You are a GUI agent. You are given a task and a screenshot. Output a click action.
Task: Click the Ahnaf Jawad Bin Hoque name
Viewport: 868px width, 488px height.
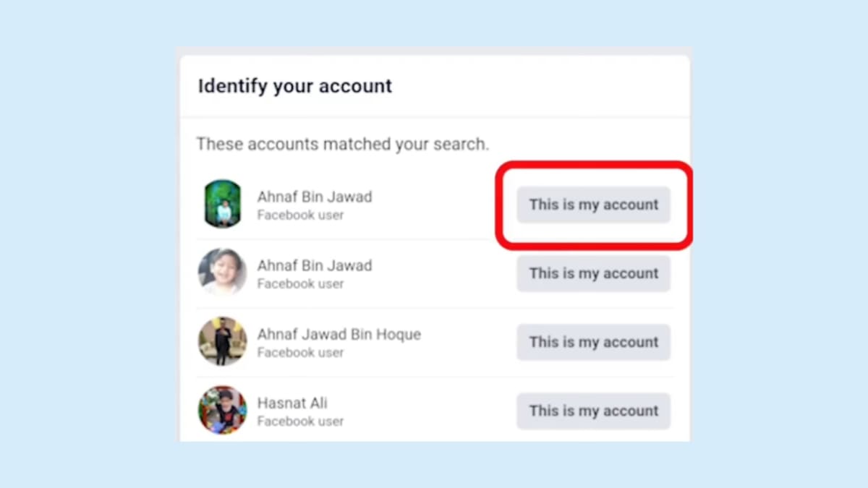339,334
